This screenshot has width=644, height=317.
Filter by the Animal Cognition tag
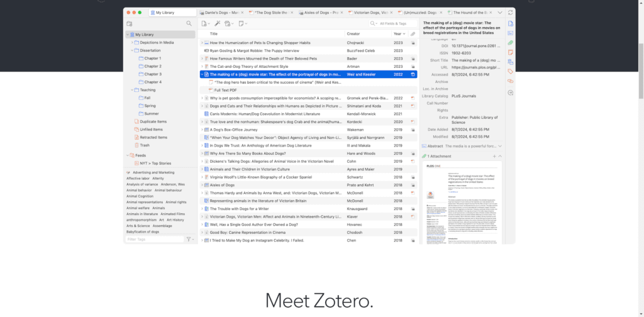coord(140,196)
